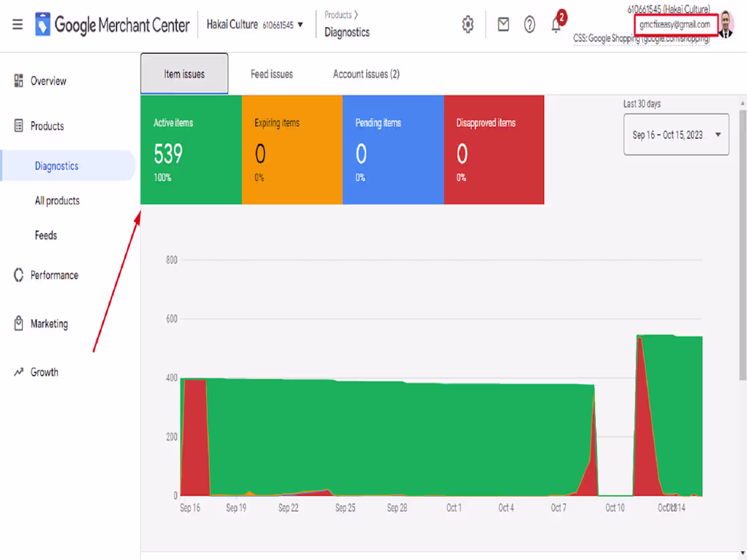The width and height of the screenshot is (747, 560).
Task: Collapse the Products section in the sidebar
Action: (x=46, y=126)
